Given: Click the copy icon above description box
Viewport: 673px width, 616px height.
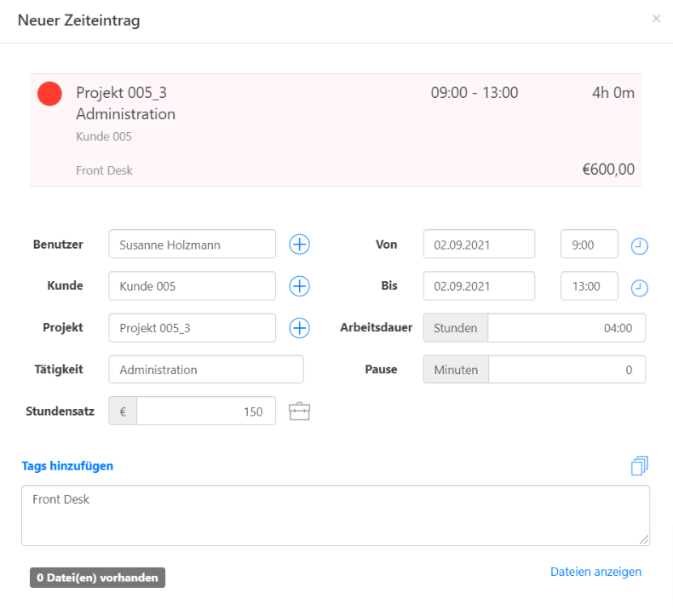Looking at the screenshot, I should 640,465.
